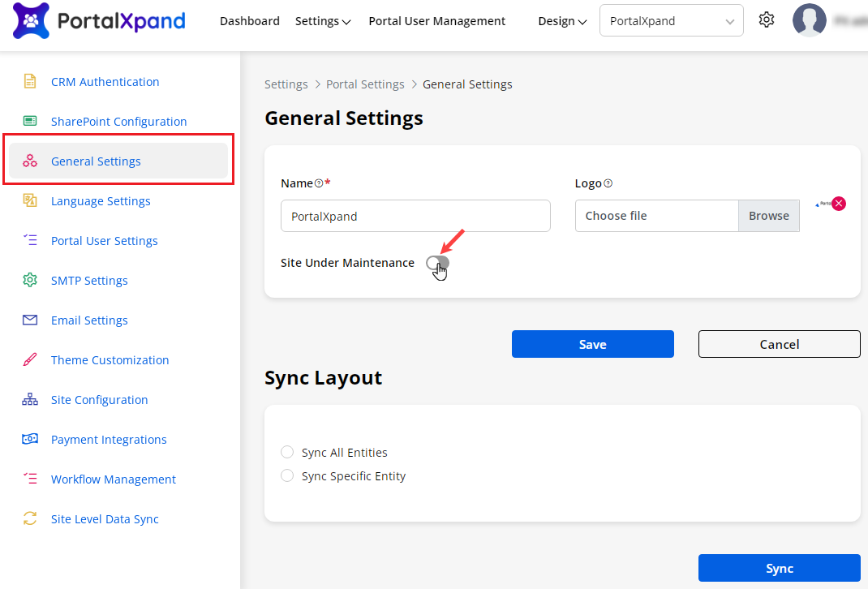Click the SMTP Settings gear icon
This screenshot has height=589, width=868.
click(30, 280)
